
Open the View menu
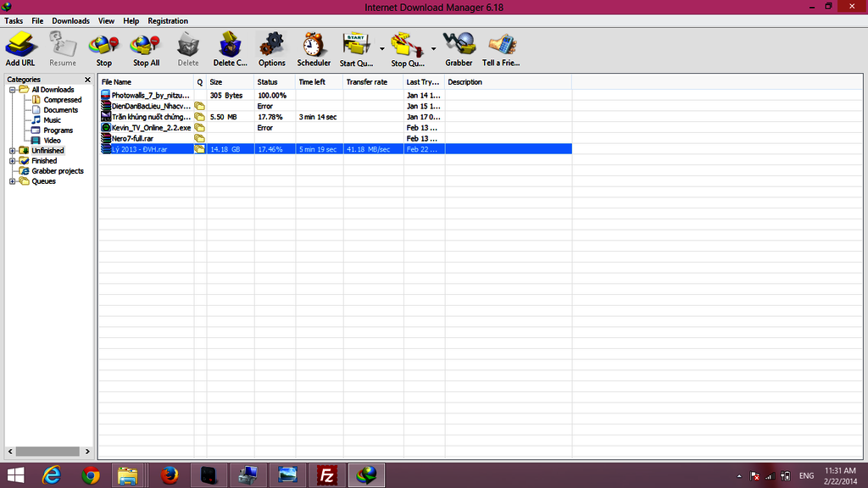pos(106,21)
